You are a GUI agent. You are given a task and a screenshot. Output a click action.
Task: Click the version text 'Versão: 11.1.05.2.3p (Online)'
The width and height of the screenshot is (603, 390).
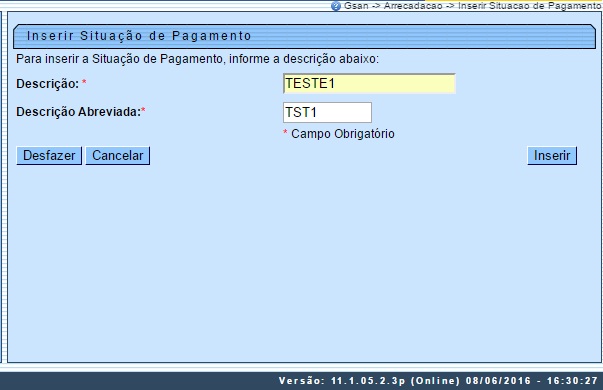pyautogui.click(x=369, y=381)
